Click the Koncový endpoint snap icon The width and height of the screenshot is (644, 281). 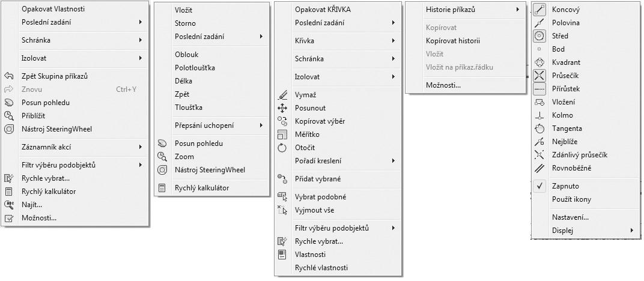pyautogui.click(x=539, y=10)
